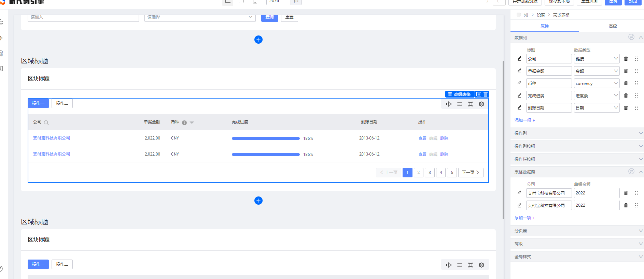Click the info icon beside the 币种 header

click(x=184, y=123)
